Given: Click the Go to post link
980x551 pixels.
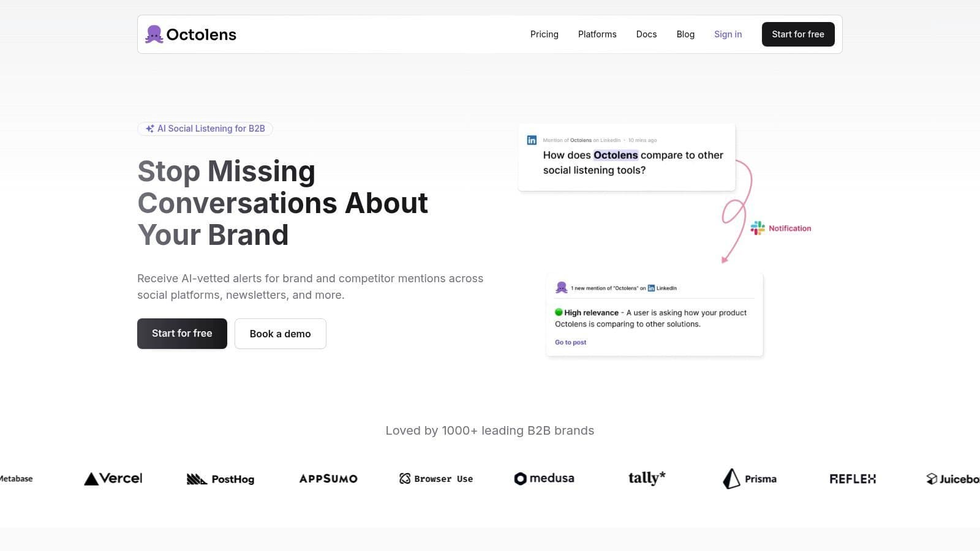Looking at the screenshot, I should 570,342.
